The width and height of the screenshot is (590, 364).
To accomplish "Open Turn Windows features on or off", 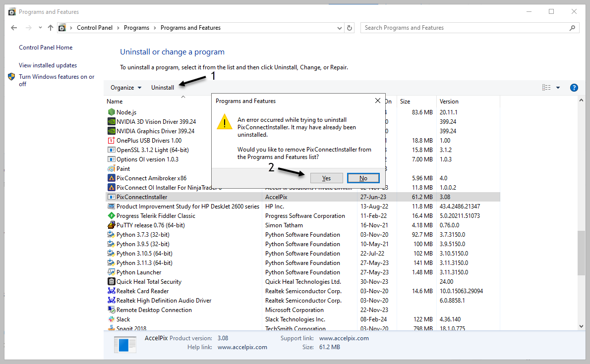I will click(57, 80).
